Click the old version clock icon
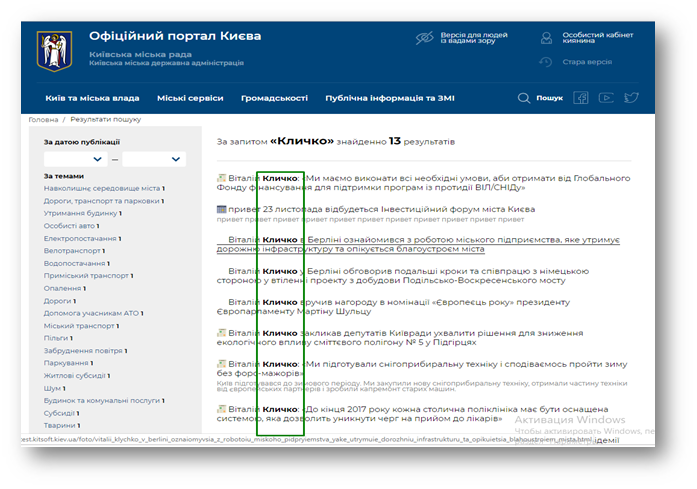The width and height of the screenshot is (697, 489). [x=546, y=62]
